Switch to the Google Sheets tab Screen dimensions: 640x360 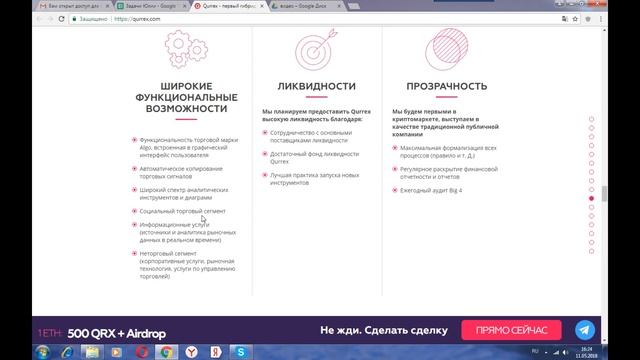pos(151,6)
